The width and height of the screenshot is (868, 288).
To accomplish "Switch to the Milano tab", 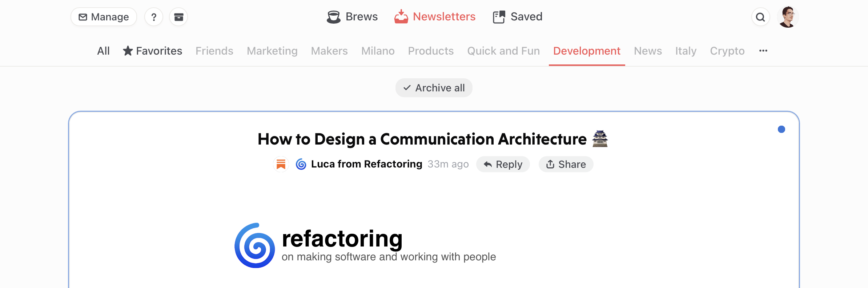I will [x=378, y=51].
